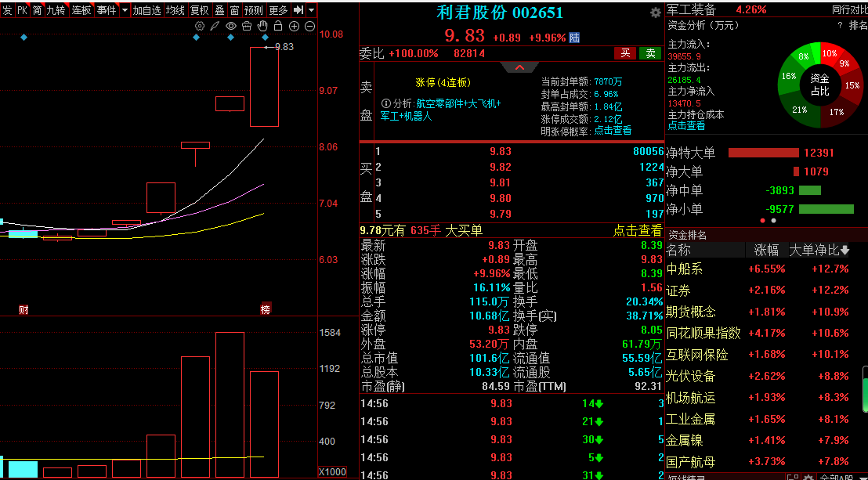
Task: Select the hand pan tool icon
Action: click(x=263, y=26)
